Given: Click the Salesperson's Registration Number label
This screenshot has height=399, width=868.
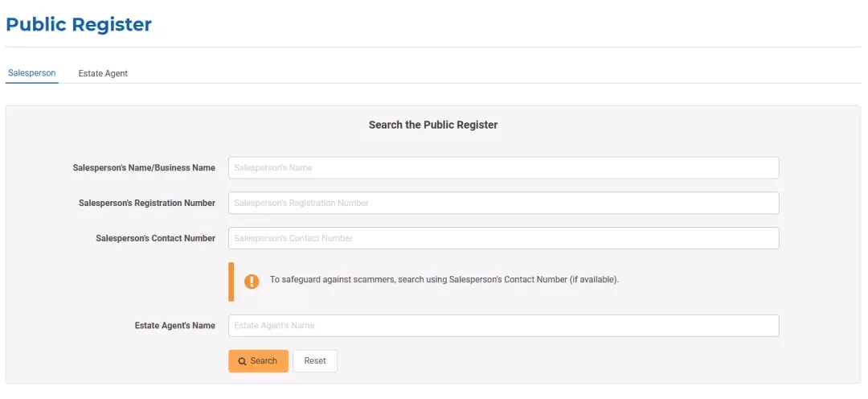Looking at the screenshot, I should pyautogui.click(x=147, y=203).
